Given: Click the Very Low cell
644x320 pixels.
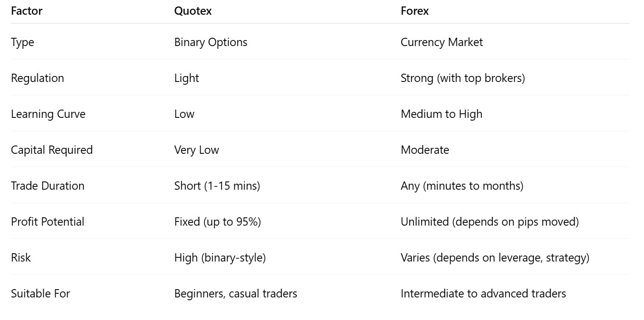Looking at the screenshot, I should tap(197, 150).
